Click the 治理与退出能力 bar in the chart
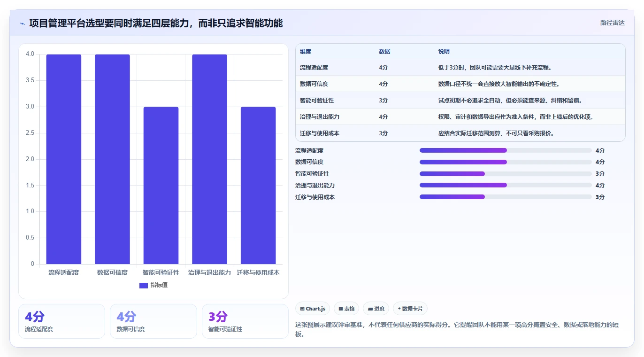 coord(209,159)
